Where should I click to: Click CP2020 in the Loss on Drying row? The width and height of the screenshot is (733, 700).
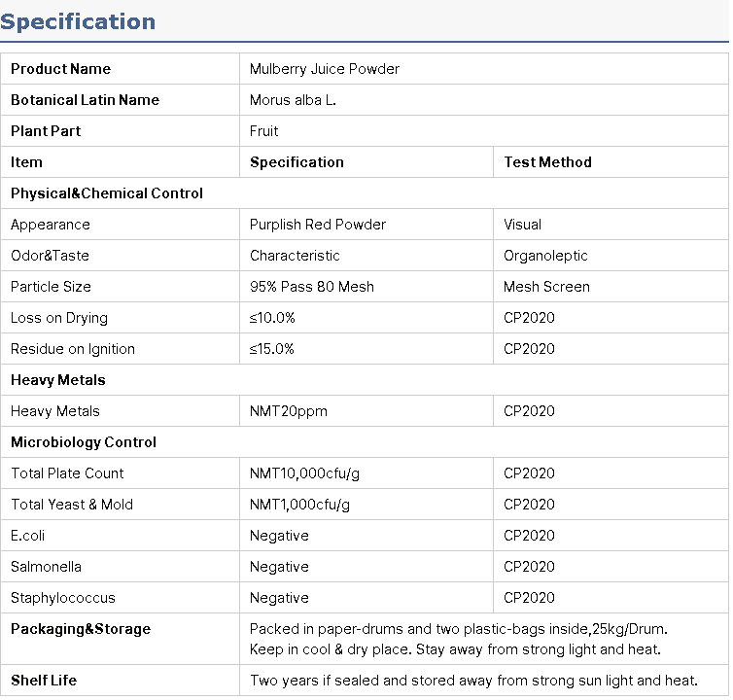529,318
